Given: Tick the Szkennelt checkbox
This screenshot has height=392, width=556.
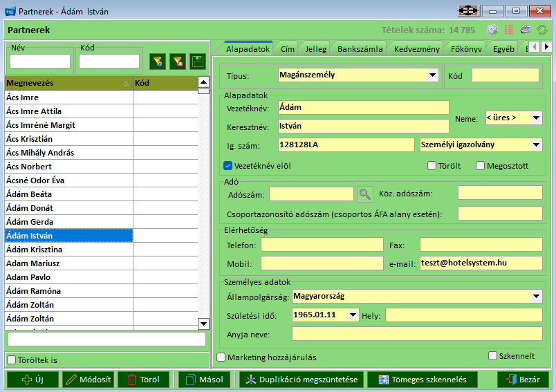Looking at the screenshot, I should coord(492,356).
